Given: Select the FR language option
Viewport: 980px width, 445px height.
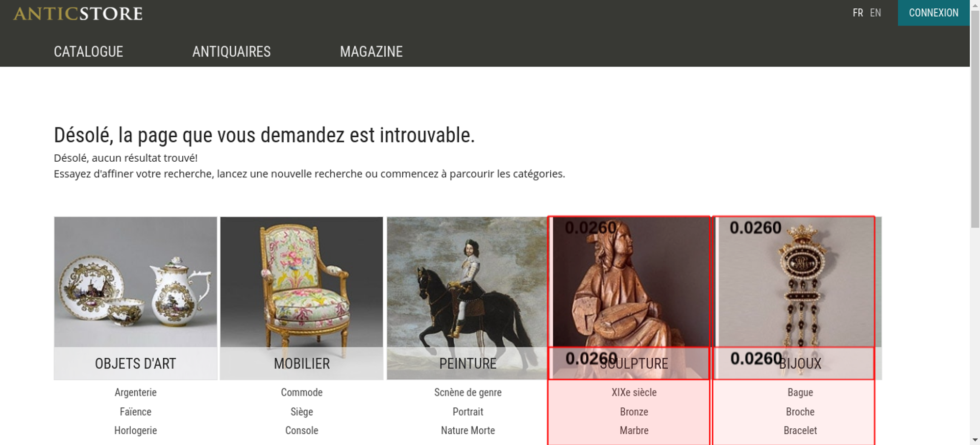Looking at the screenshot, I should [x=857, y=13].
